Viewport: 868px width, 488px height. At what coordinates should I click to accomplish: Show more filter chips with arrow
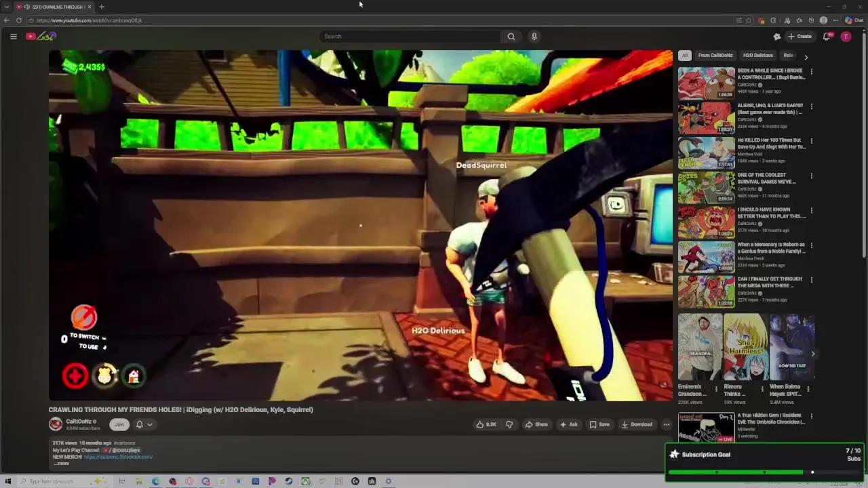pos(806,57)
